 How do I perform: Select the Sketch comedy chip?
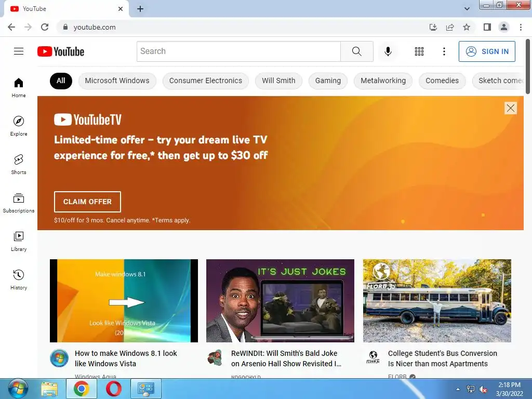(x=498, y=81)
